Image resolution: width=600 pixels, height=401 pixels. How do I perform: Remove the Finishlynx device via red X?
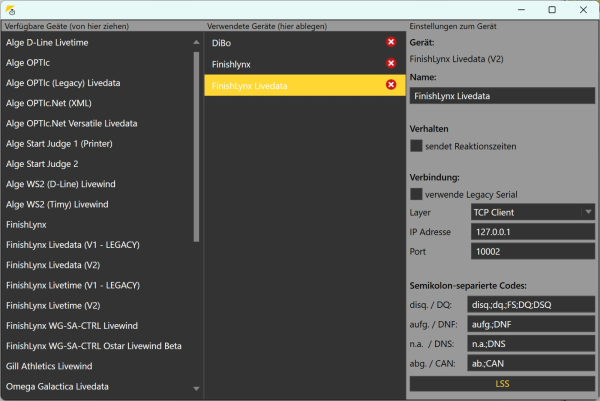point(391,64)
